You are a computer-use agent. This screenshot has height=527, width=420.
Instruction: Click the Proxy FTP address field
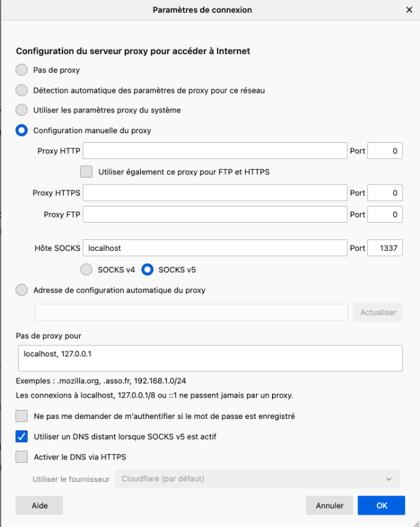coord(215,214)
